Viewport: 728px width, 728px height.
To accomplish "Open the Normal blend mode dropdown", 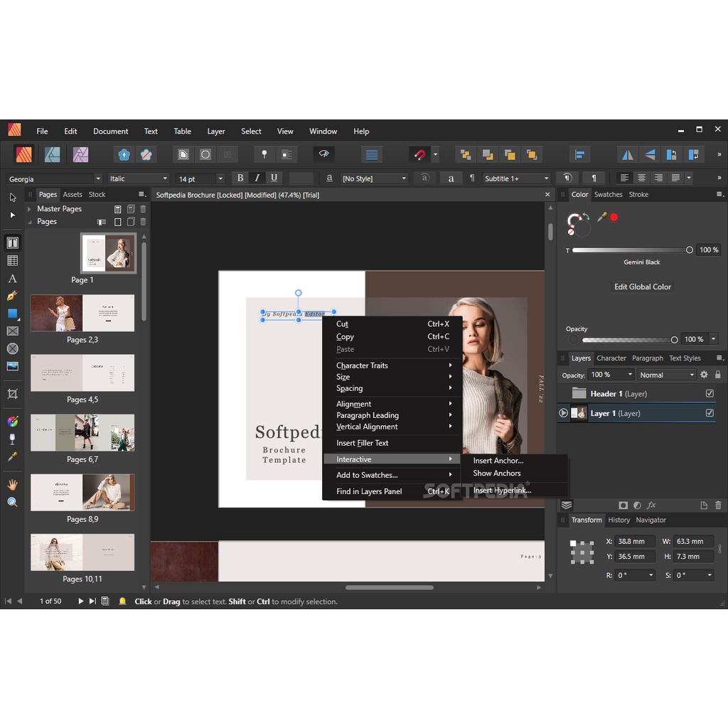I will point(666,375).
